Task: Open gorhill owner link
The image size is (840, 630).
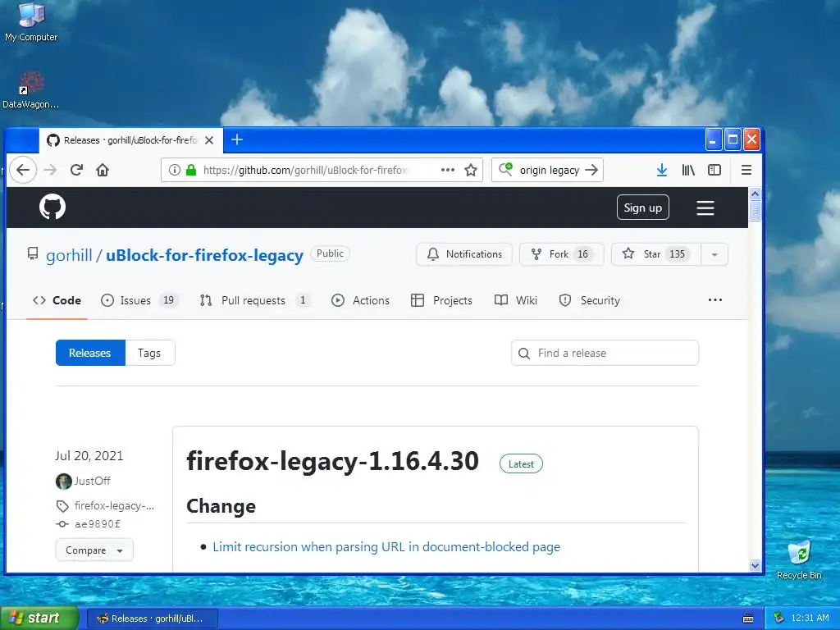Action: [x=69, y=255]
